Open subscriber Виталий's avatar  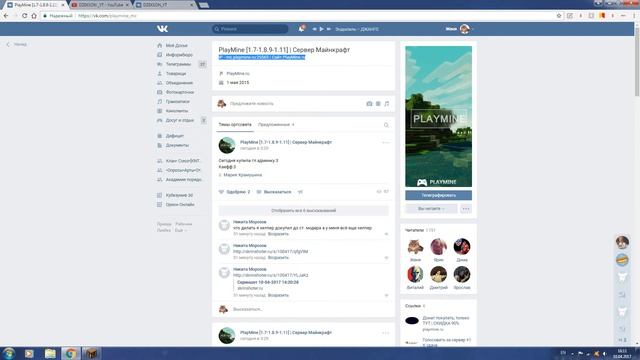[415, 274]
